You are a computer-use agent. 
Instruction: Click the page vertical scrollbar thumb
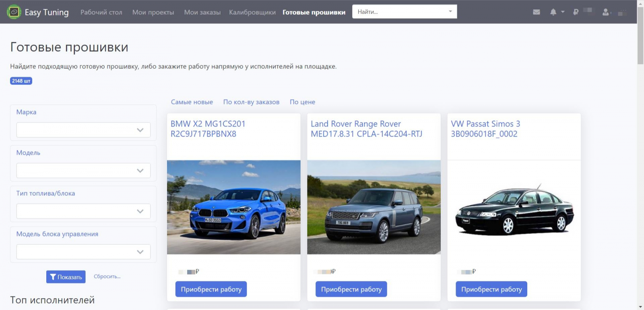(640, 35)
